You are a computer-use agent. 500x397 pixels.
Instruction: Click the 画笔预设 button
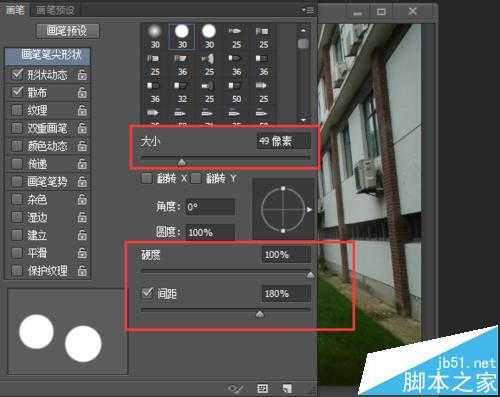tap(68, 31)
